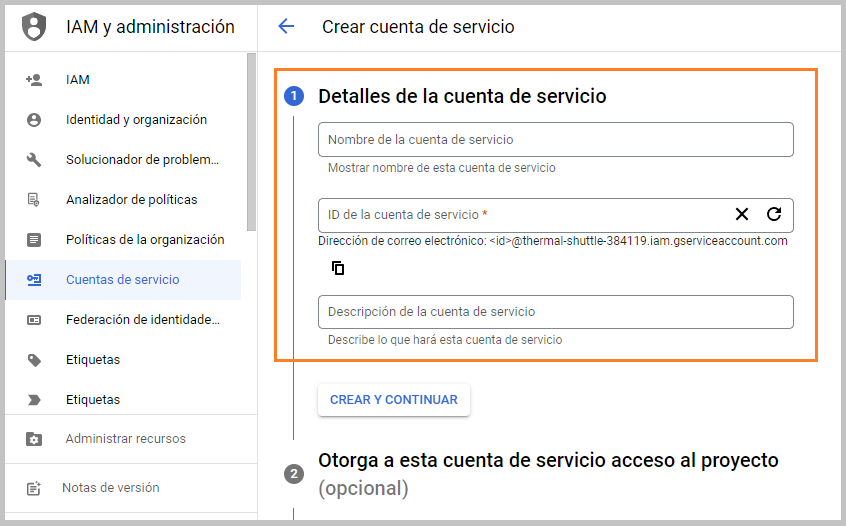Click the Analizador de políticas document icon
846x526 pixels.
point(34,200)
